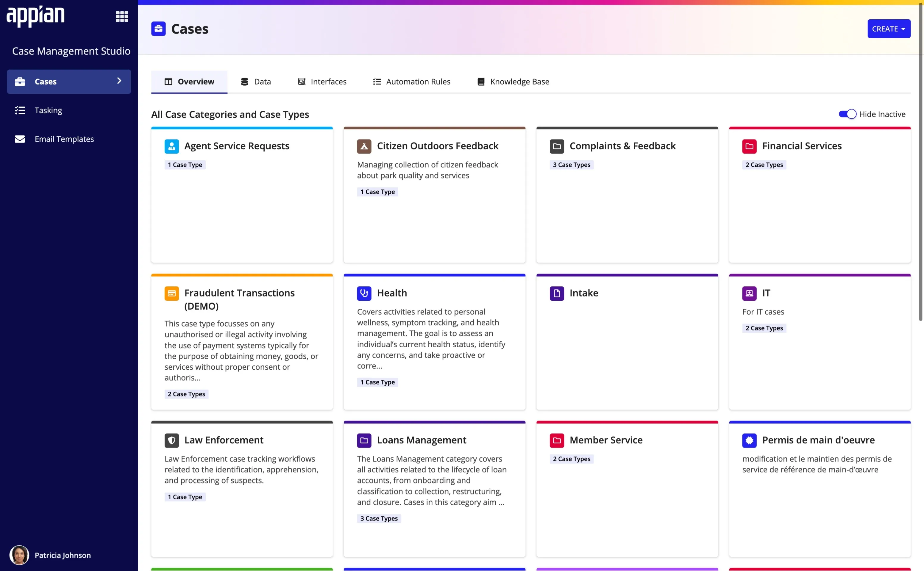This screenshot has height=571, width=924.
Task: Switch to the Data tab
Action: tap(256, 81)
